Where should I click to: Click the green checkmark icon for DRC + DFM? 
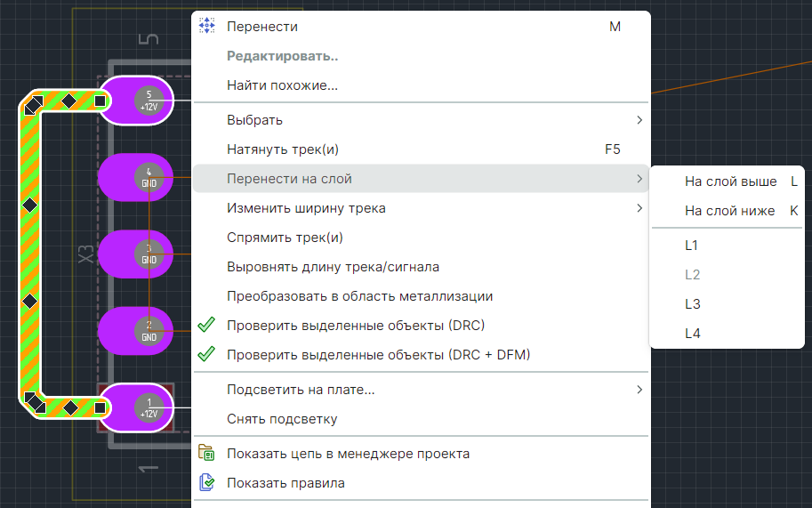pos(206,354)
